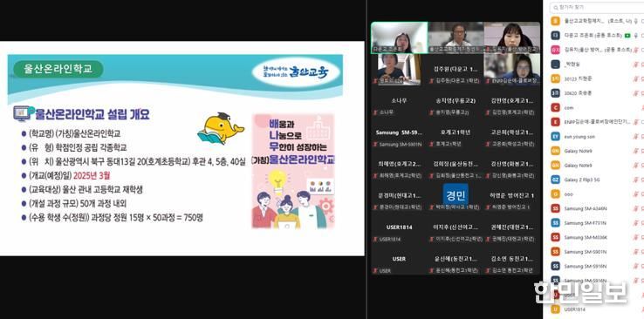Click the EY avatar of eun young son
644x319 pixels.
[x=556, y=137]
